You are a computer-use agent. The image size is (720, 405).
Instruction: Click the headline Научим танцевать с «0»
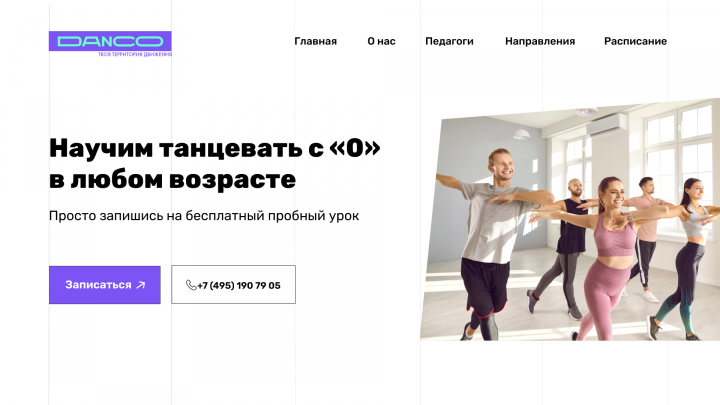tap(214, 148)
